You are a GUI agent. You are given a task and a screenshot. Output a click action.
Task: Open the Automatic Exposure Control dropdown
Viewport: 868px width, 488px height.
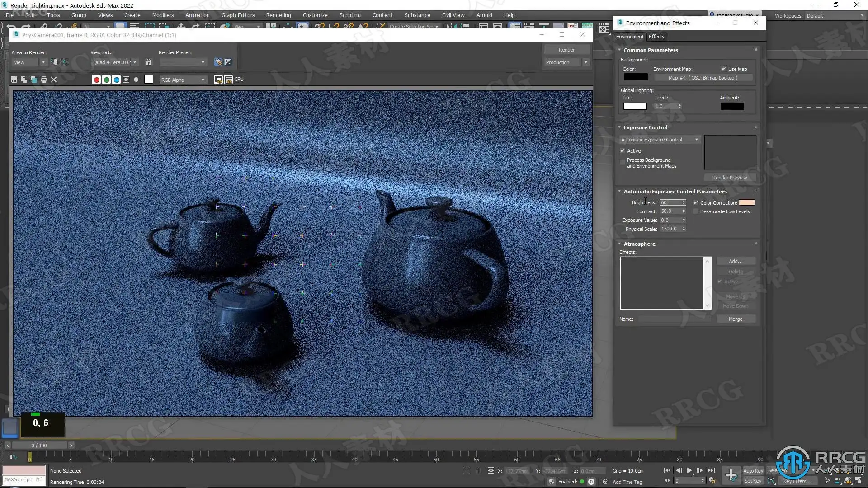(x=660, y=140)
